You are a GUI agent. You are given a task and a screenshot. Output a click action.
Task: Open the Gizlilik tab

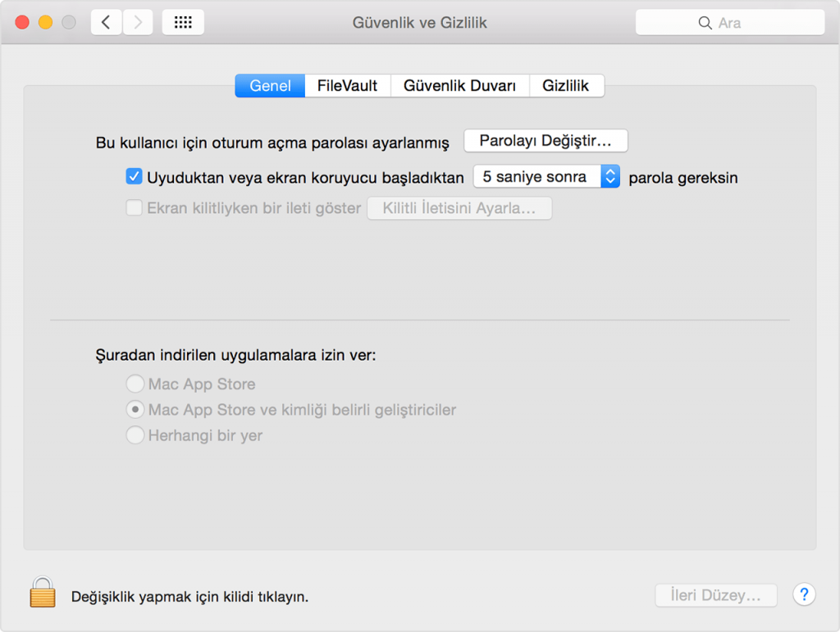(567, 85)
